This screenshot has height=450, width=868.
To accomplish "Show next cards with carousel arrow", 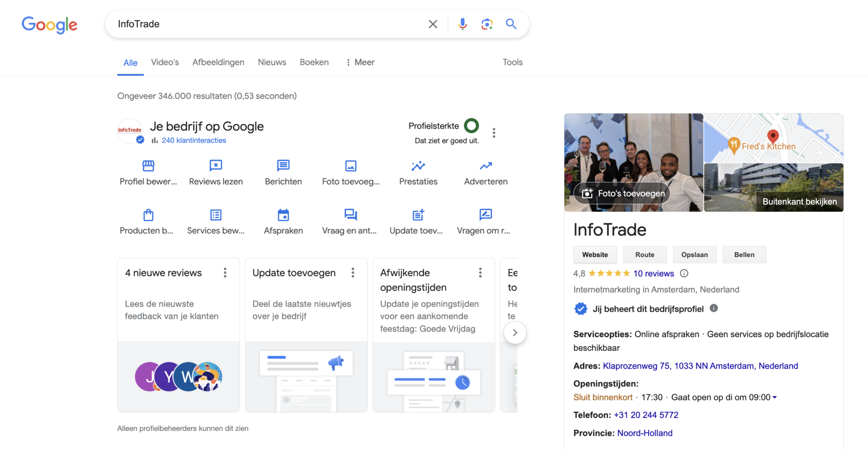I will (x=515, y=333).
